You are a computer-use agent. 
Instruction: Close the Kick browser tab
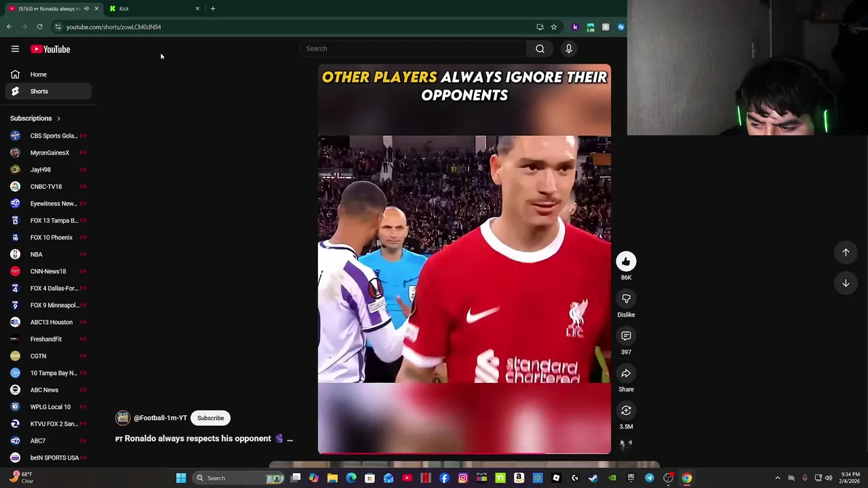tap(197, 9)
